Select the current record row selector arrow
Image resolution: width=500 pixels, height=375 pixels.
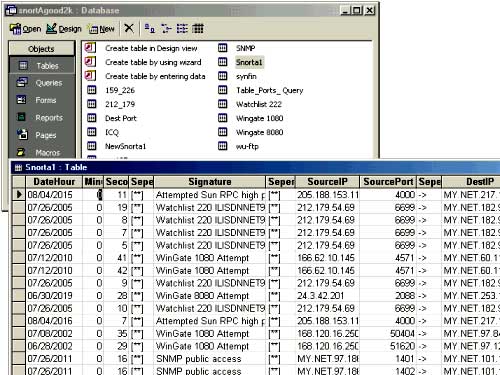(x=19, y=194)
